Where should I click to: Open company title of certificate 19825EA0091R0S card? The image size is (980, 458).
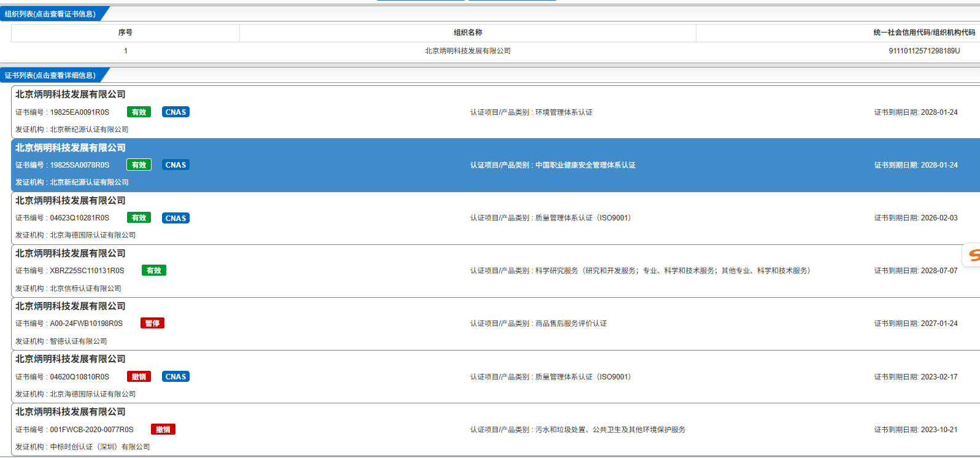[71, 95]
